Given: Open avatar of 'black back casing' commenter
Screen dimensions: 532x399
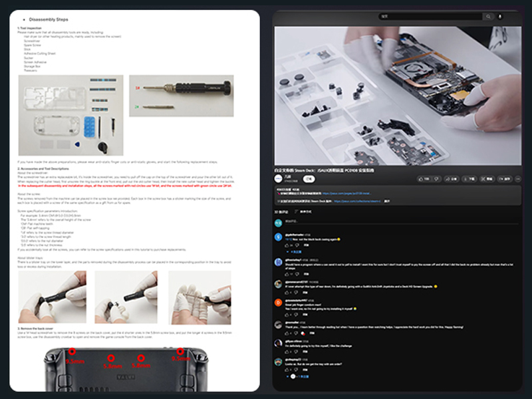Looking at the screenshot, I should coord(278,237).
